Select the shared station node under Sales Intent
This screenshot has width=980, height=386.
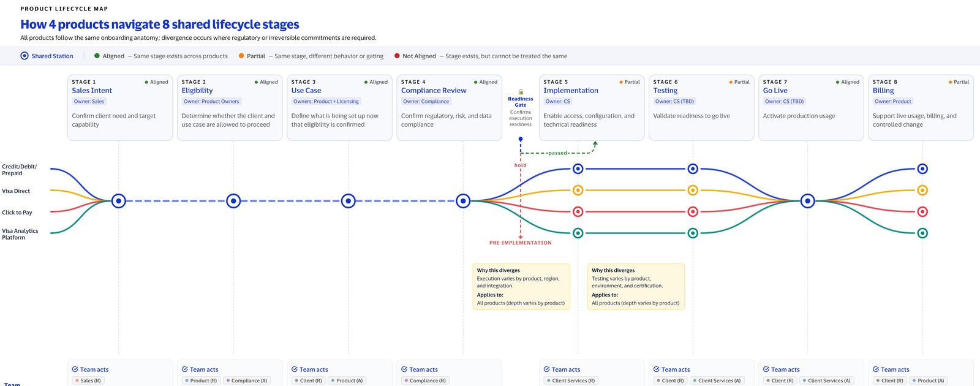pos(119,201)
